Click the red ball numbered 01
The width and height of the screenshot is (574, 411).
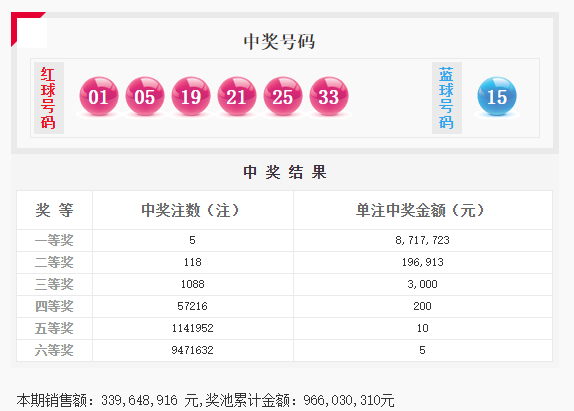[x=99, y=96]
